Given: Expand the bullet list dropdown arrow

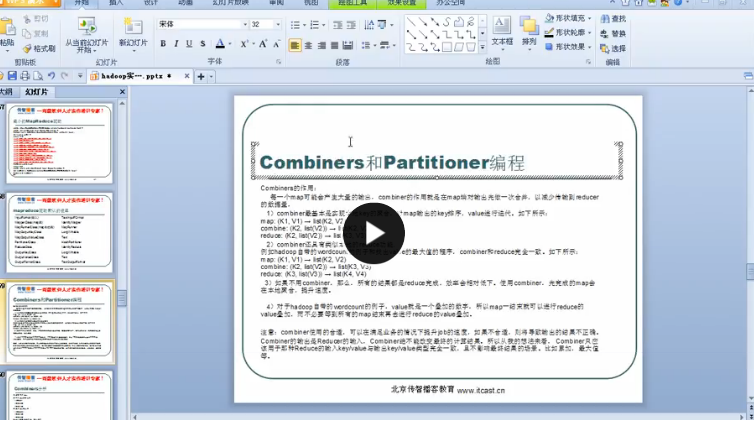Looking at the screenshot, I should coord(304,25).
